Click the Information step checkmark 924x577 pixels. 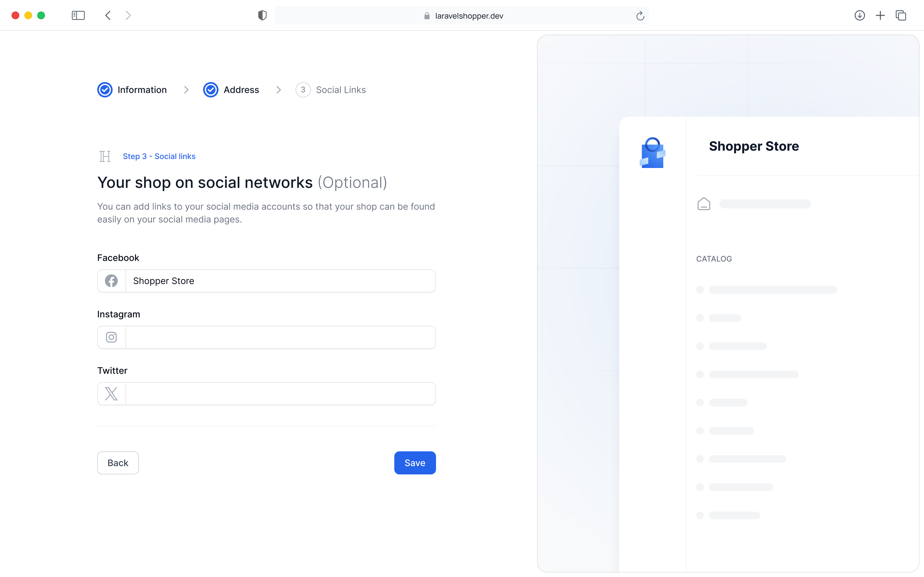click(105, 90)
